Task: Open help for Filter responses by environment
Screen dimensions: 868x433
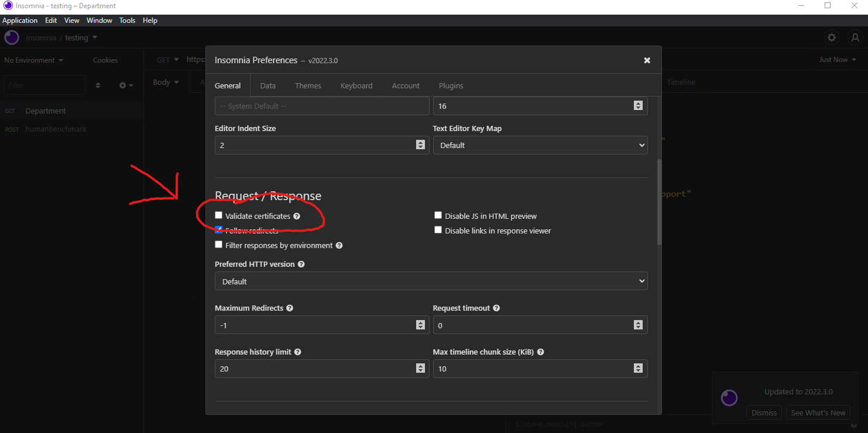Action: [x=339, y=245]
